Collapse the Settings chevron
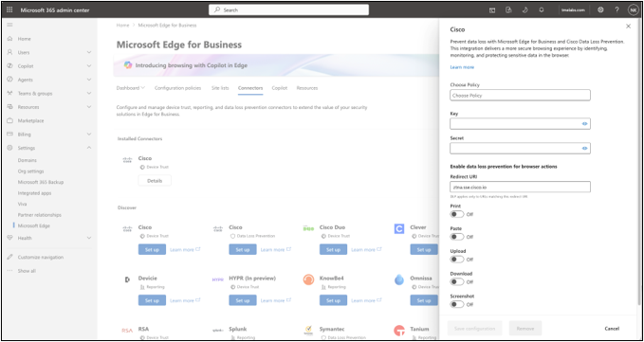 pos(89,148)
